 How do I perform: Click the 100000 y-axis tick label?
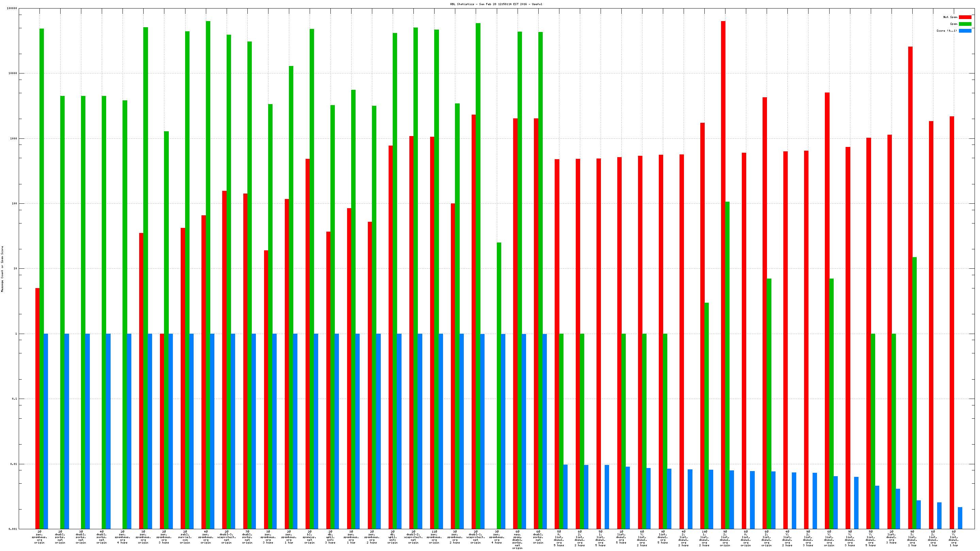click(x=12, y=9)
